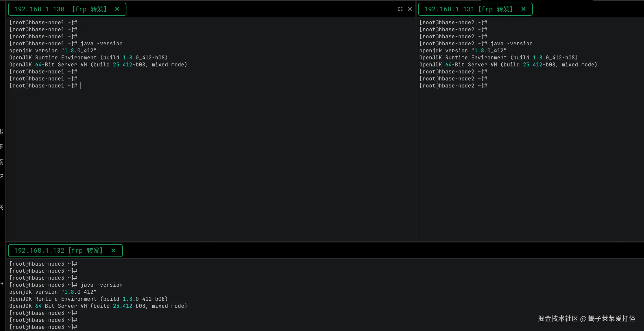
Task: Click the java -version command on node1
Action: click(101, 43)
